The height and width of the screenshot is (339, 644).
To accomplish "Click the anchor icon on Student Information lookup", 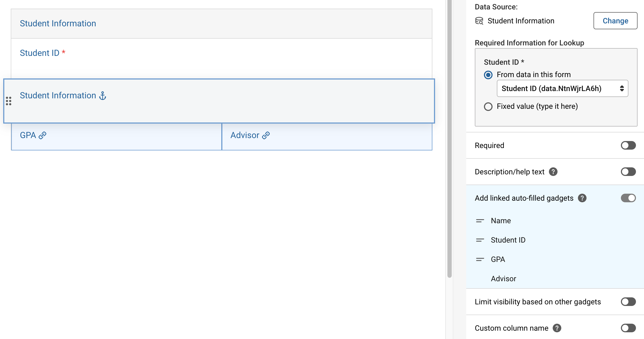I will coord(103,95).
